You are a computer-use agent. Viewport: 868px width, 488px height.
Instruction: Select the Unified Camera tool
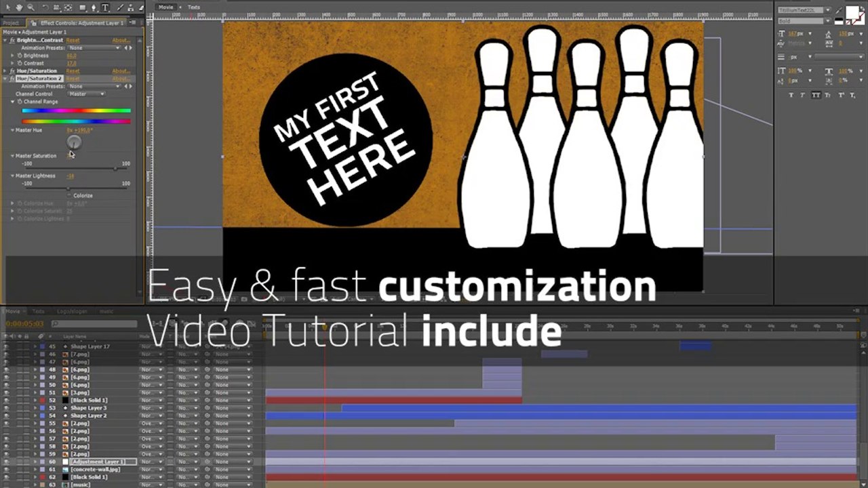56,7
